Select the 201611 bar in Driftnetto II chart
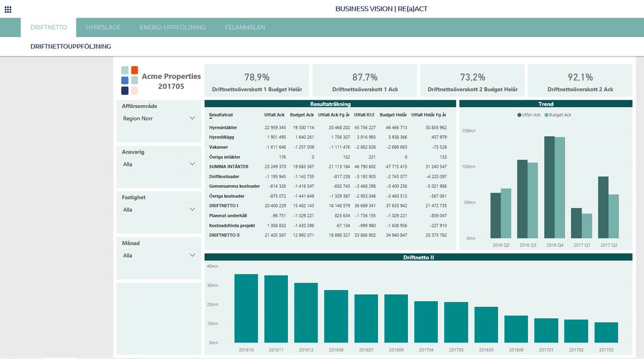Screen dimensions: 644x359 tap(276, 309)
